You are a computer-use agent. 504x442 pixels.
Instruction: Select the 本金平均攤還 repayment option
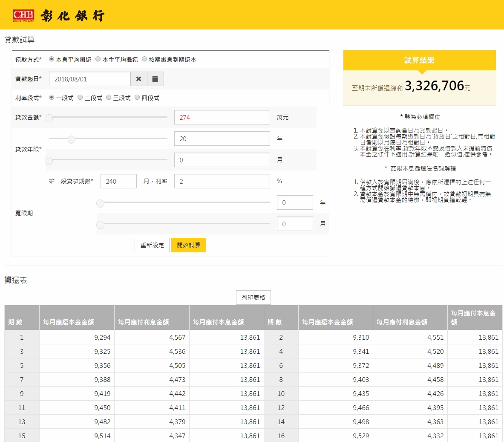tap(98, 59)
